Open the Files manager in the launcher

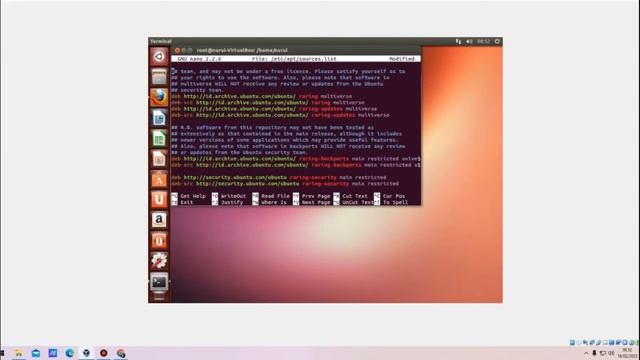click(x=159, y=77)
